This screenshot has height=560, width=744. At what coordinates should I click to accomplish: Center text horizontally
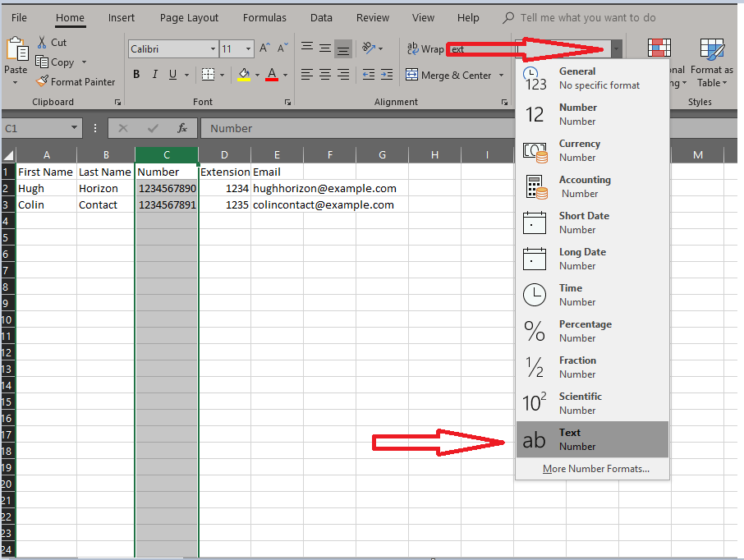325,75
